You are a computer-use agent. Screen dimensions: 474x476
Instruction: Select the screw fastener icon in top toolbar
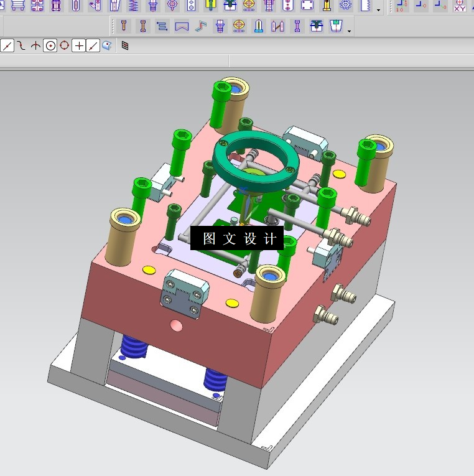[152, 6]
